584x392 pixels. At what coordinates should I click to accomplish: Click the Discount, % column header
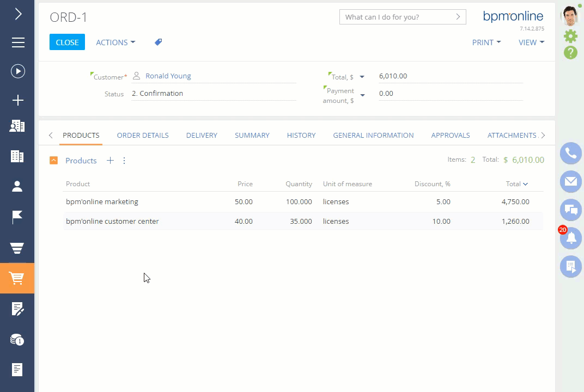433,184
